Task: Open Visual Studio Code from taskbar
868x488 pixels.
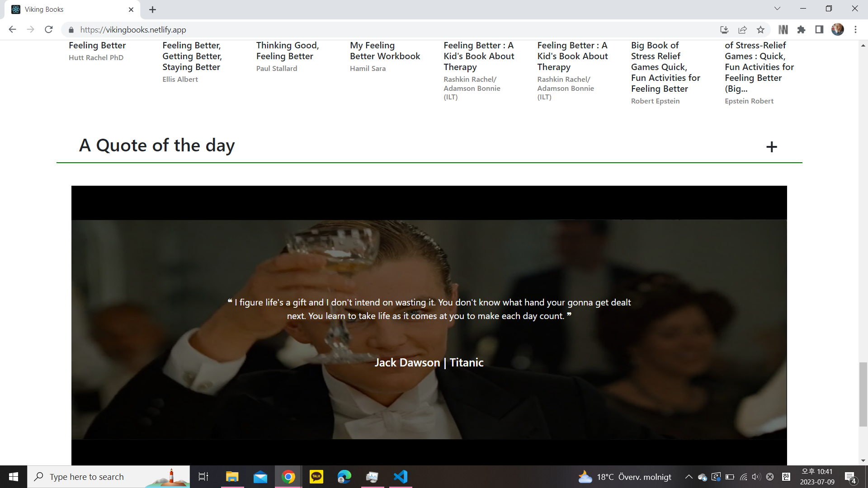Action: (x=401, y=477)
